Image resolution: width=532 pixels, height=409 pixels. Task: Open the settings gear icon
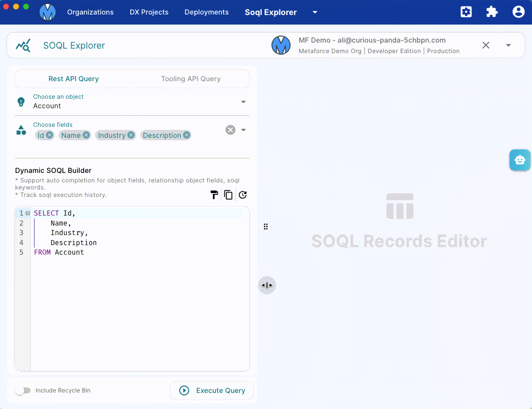(466, 12)
